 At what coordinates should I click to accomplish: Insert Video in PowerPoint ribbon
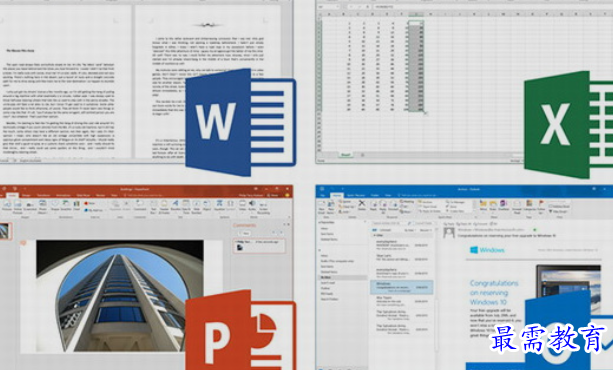(242, 206)
